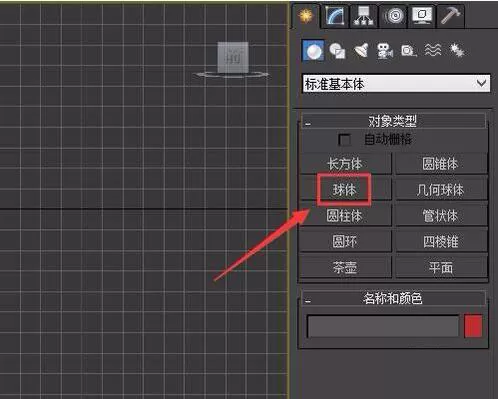Collapse the 名称和颜色 rollout

[393, 298]
